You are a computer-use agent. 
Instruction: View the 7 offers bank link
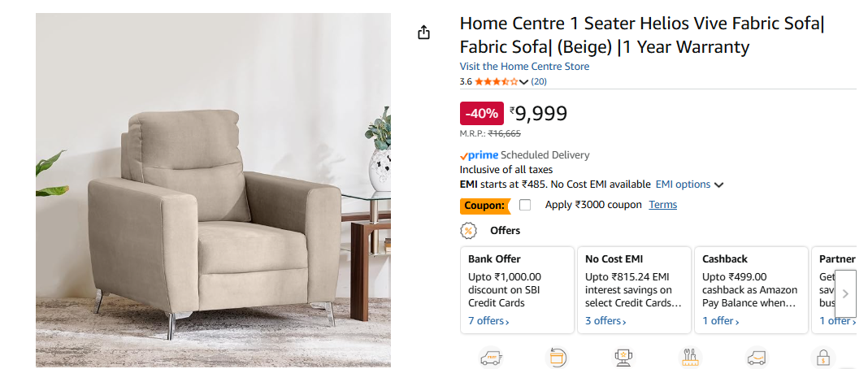(x=488, y=321)
